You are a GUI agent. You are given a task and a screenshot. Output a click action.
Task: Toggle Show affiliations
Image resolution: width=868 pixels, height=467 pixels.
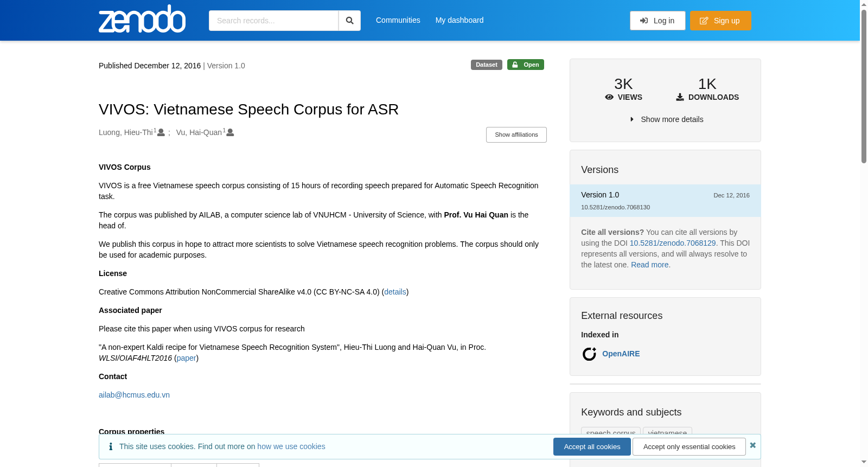[516, 135]
